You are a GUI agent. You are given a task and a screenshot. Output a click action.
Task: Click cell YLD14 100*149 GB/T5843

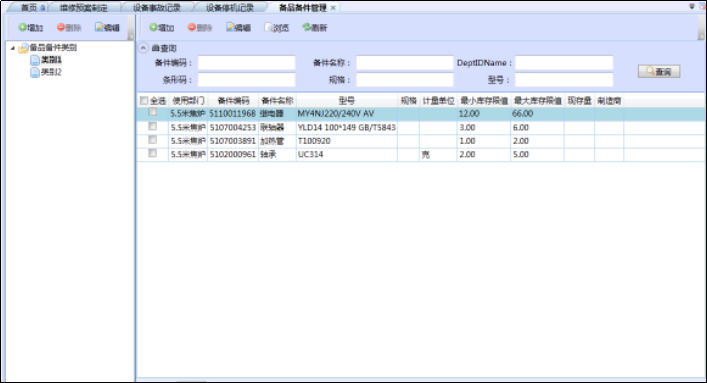pyautogui.click(x=346, y=128)
